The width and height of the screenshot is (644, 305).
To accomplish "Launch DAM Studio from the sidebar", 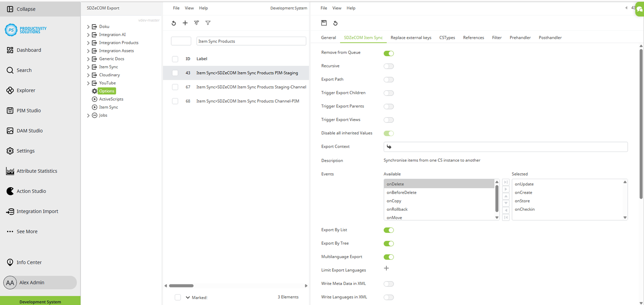I will pos(24,131).
